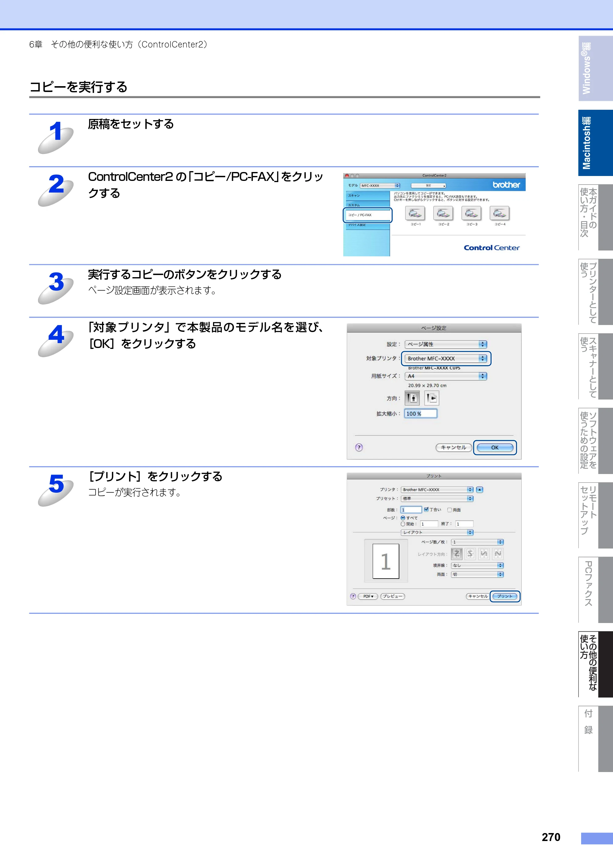The height and width of the screenshot is (868, 613).
Task: Click キャンセル in the プリント dialog
Action: tap(478, 596)
